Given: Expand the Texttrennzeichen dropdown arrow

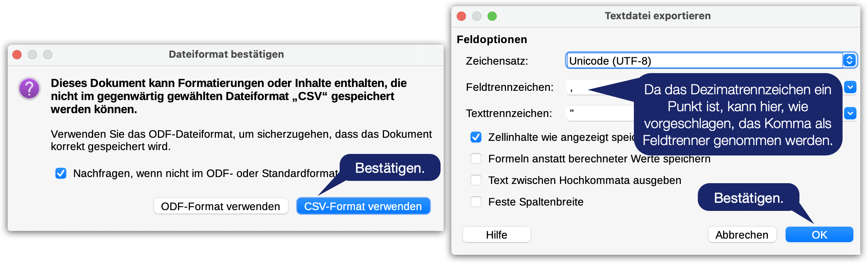Looking at the screenshot, I should (850, 113).
